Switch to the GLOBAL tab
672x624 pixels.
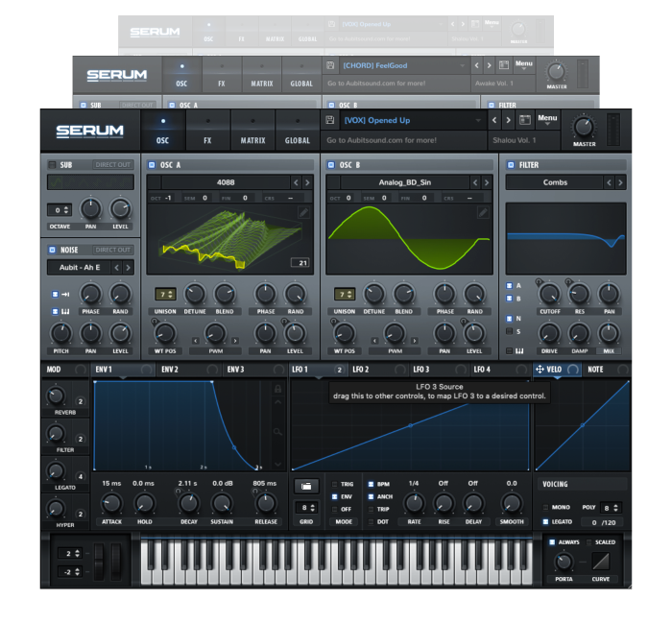click(x=298, y=131)
